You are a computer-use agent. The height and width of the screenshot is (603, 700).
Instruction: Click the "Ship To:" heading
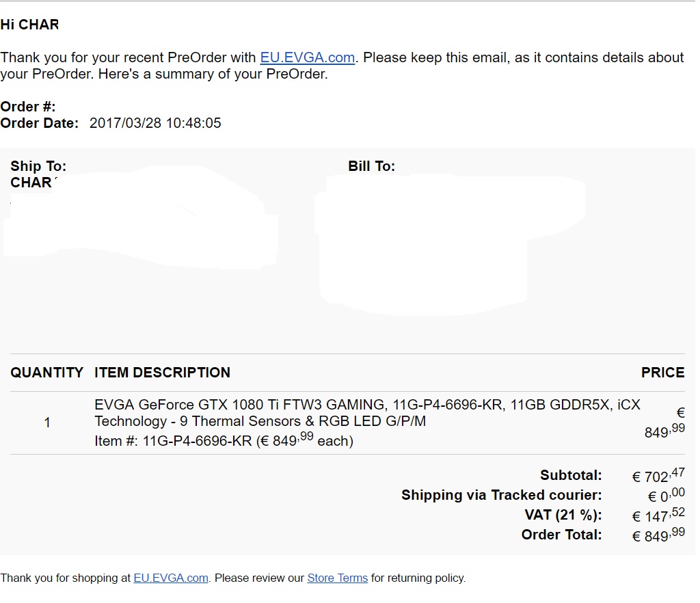tap(38, 166)
